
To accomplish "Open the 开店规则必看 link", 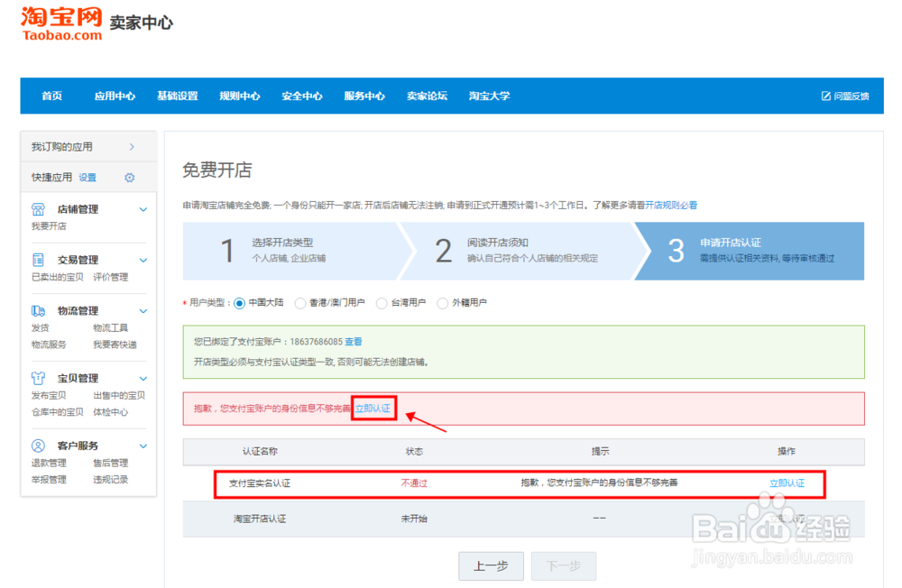I will click(x=671, y=206).
